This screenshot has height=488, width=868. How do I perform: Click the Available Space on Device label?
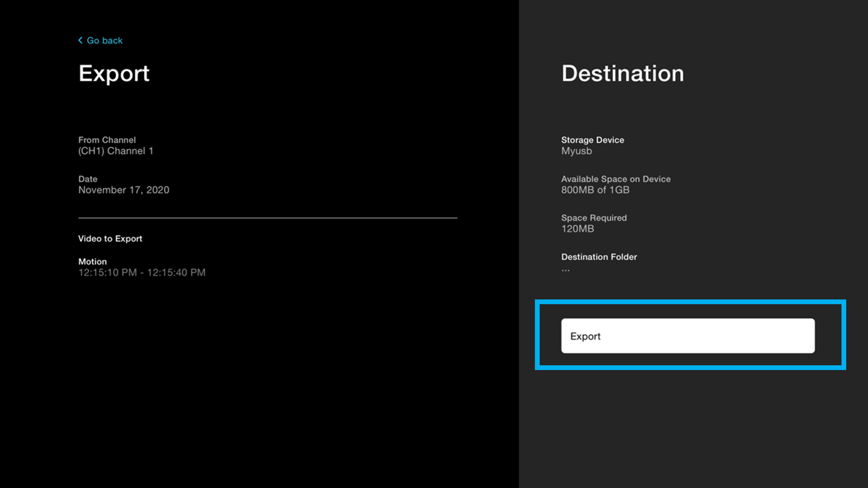(616, 179)
